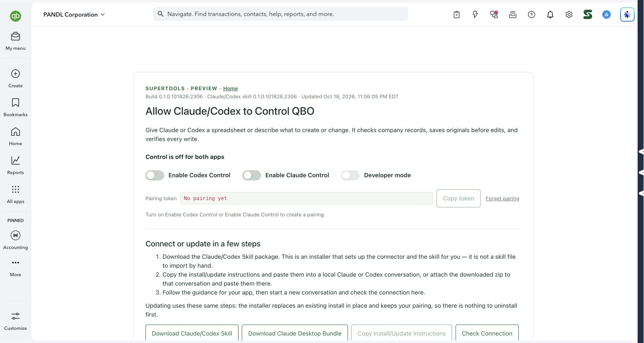Screen dimensions: 644x343
Task: Click the 'Control is off for both apps' text
Action: tap(185, 157)
